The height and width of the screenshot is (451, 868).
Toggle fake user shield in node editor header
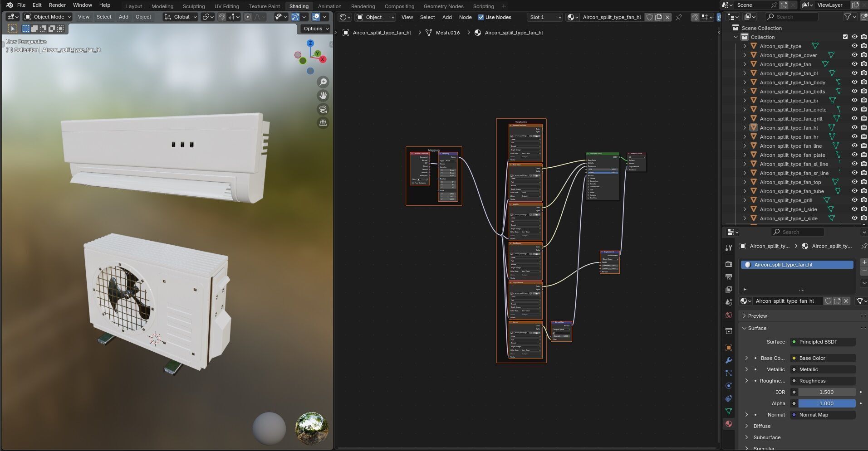click(x=649, y=17)
